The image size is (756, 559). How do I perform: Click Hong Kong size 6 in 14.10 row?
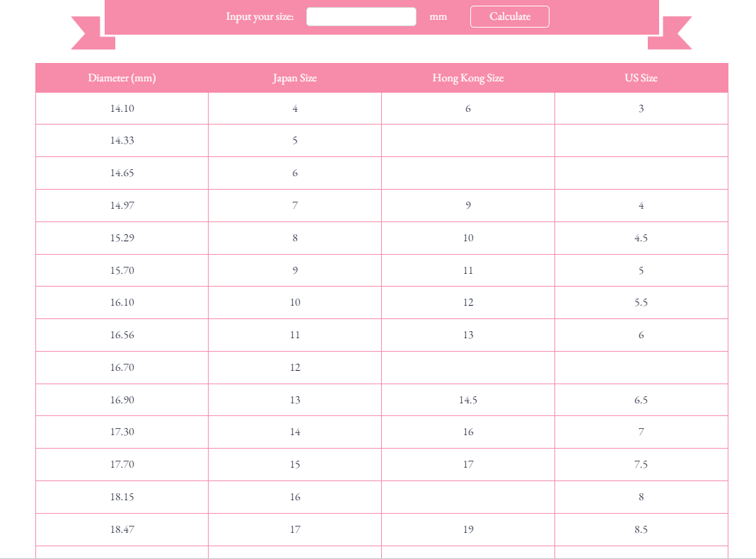[x=468, y=108]
